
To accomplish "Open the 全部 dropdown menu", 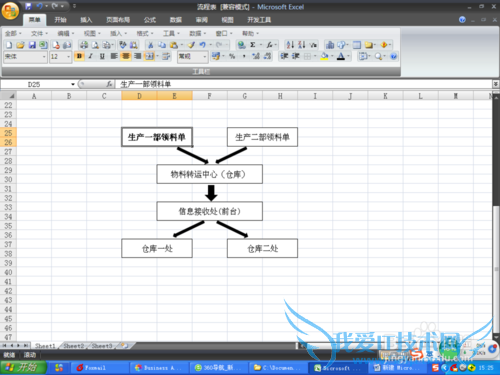I will (x=13, y=33).
